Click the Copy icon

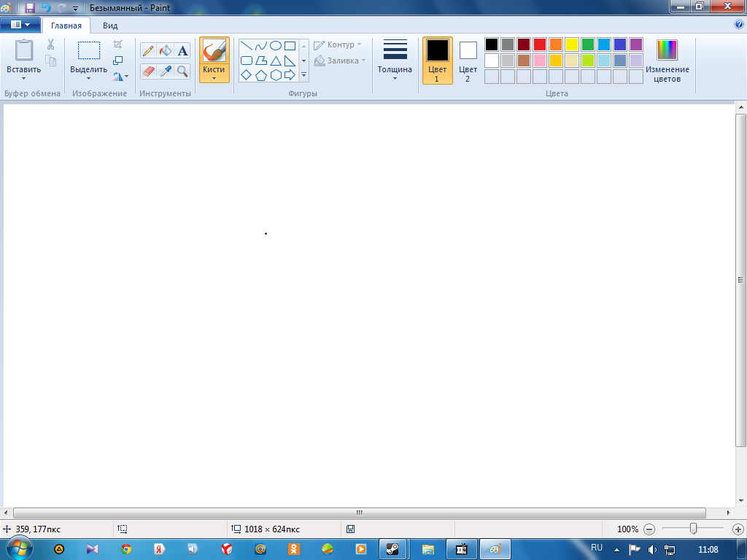coord(50,61)
